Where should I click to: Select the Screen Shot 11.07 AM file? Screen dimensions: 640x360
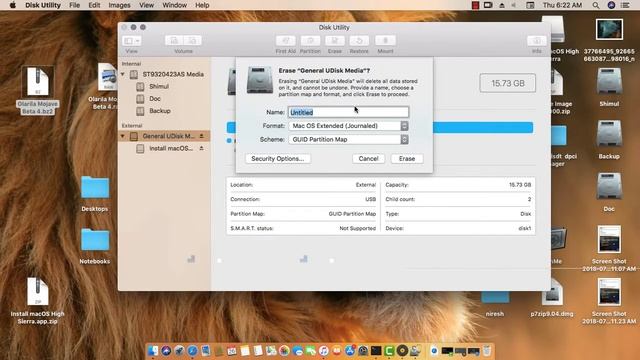[x=609, y=249]
